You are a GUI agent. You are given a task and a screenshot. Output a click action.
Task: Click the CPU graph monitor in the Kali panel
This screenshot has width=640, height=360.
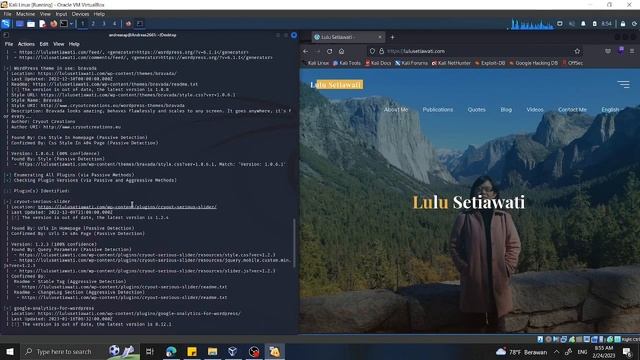pyautogui.click(x=531, y=24)
